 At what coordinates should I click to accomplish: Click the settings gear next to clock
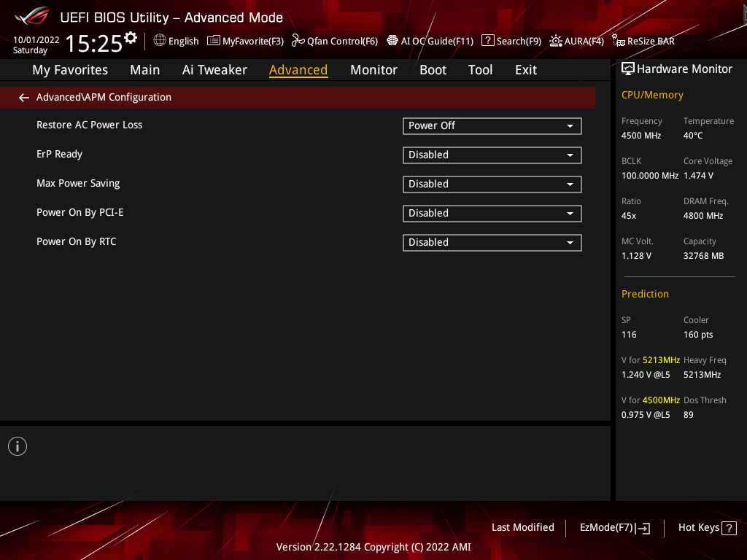pyautogui.click(x=131, y=37)
